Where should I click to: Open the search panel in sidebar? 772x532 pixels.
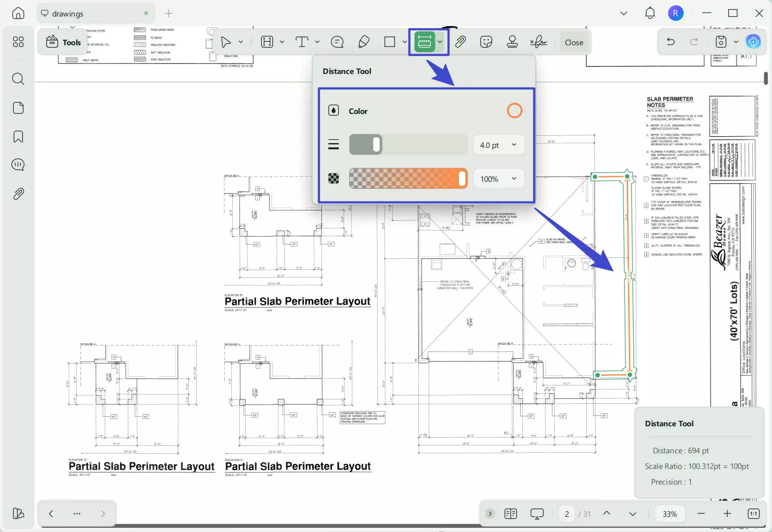pyautogui.click(x=18, y=79)
